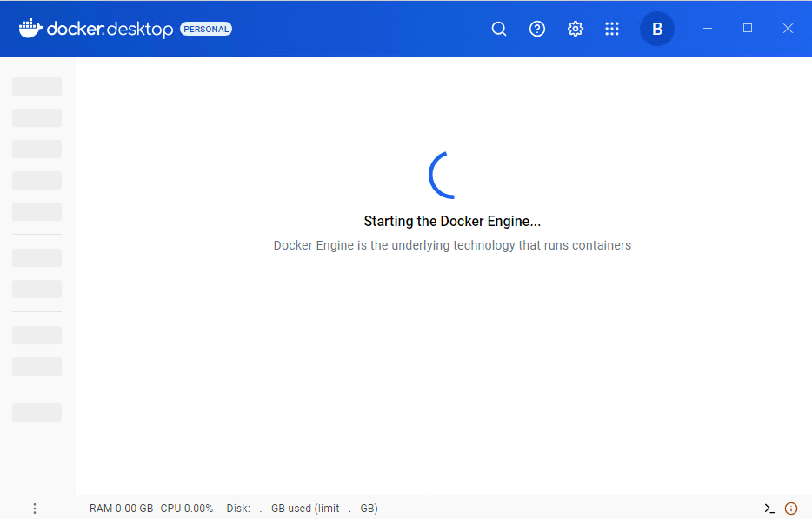Screen dimensions: 812x519
Task: Open the vertical three-dot menu in footer
Action: (35, 509)
